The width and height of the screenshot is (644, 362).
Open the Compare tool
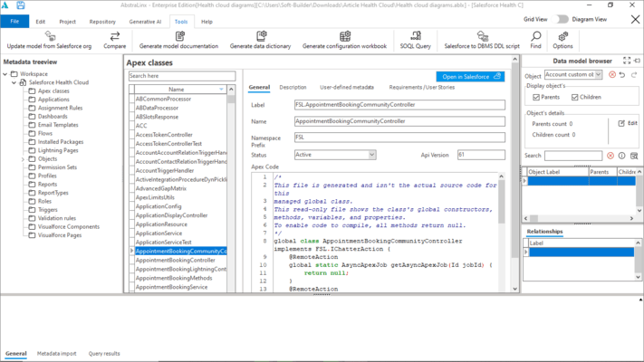[x=115, y=36]
